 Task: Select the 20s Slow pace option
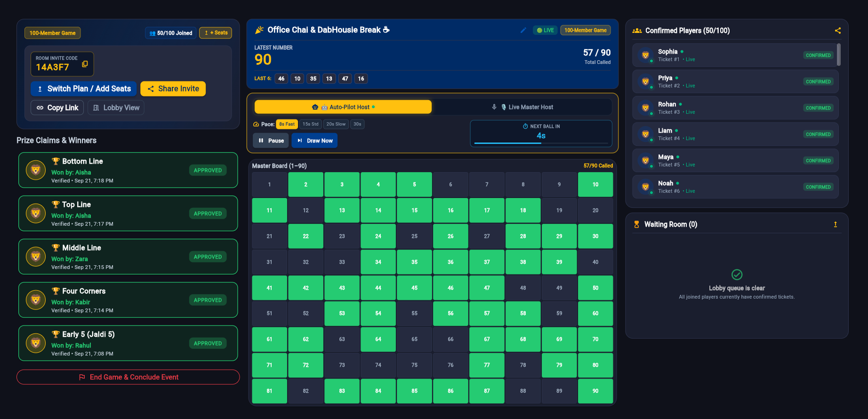pyautogui.click(x=336, y=124)
